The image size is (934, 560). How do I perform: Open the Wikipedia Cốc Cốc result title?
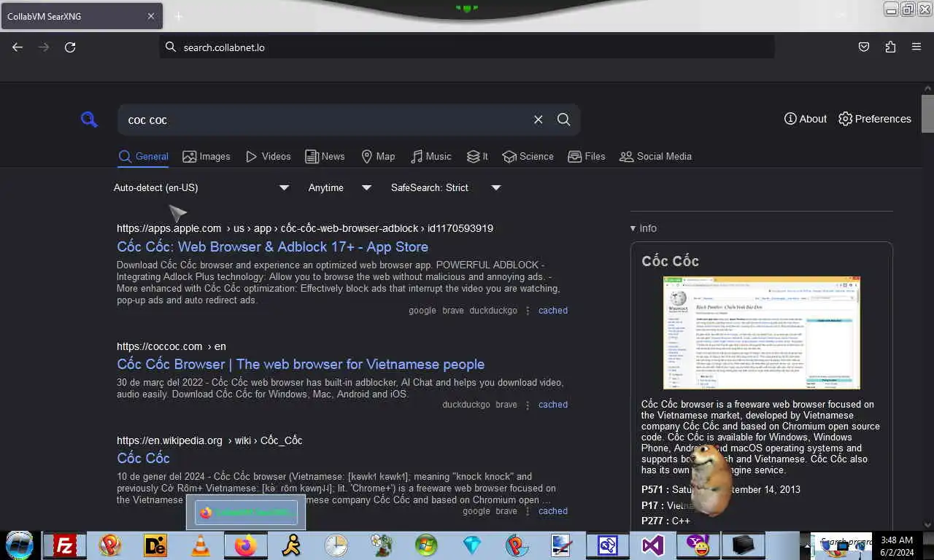(143, 458)
